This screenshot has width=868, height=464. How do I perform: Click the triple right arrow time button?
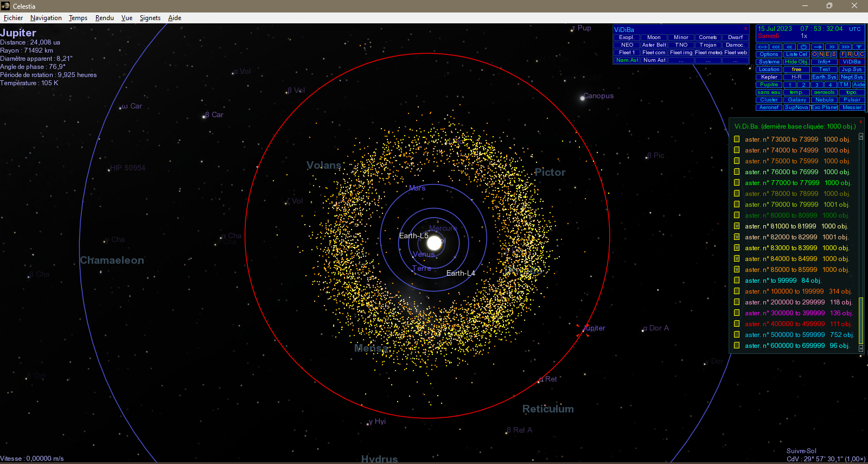click(x=845, y=47)
